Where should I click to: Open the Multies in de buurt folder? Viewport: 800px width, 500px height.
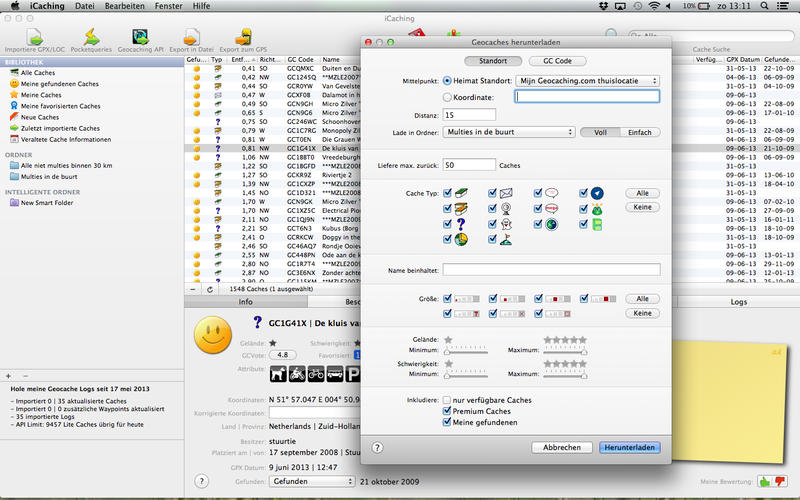(49, 177)
